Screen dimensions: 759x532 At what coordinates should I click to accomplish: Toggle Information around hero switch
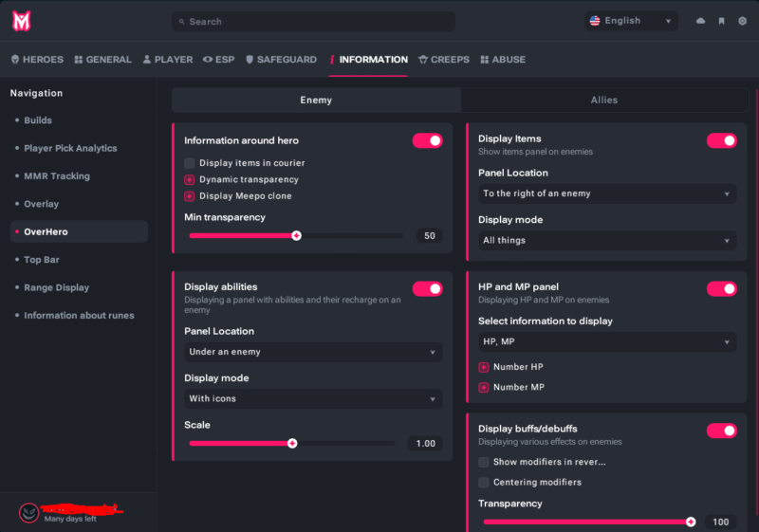click(428, 140)
